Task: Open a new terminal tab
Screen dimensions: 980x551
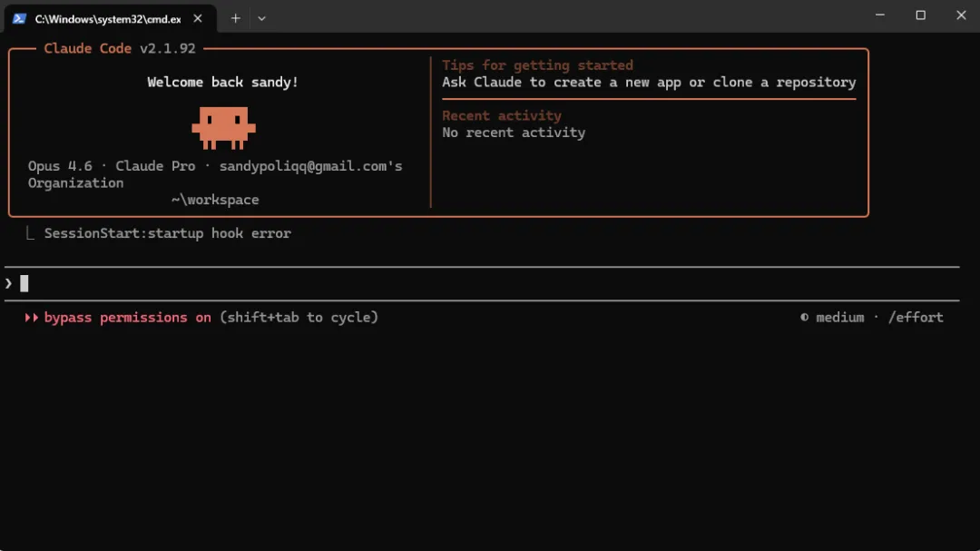Action: (x=235, y=19)
